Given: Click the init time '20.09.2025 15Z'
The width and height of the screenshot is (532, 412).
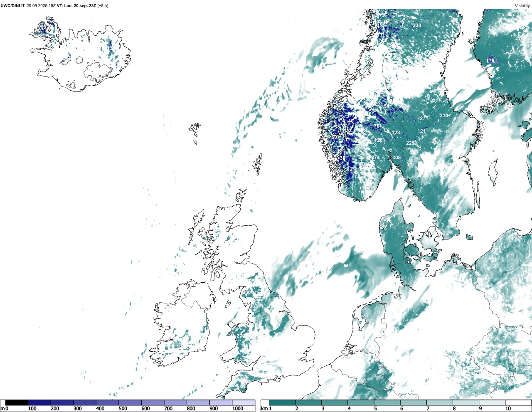Looking at the screenshot, I should click(x=41, y=6).
